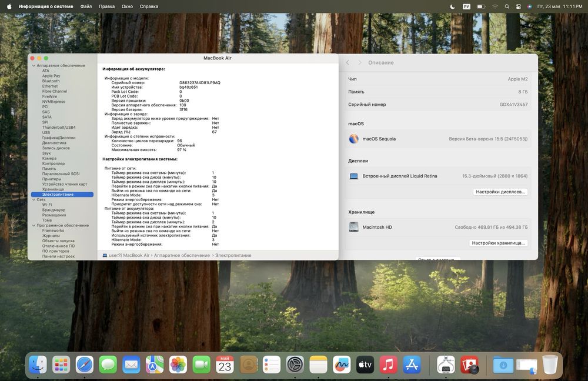
Task: Show battery status in the menu bar
Action: pos(481,6)
